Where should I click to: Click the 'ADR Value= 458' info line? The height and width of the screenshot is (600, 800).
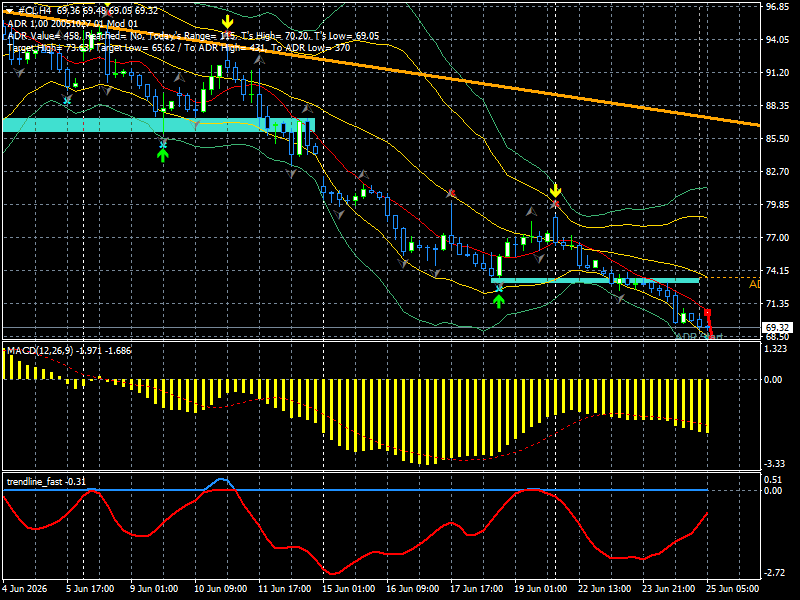pyautogui.click(x=193, y=36)
